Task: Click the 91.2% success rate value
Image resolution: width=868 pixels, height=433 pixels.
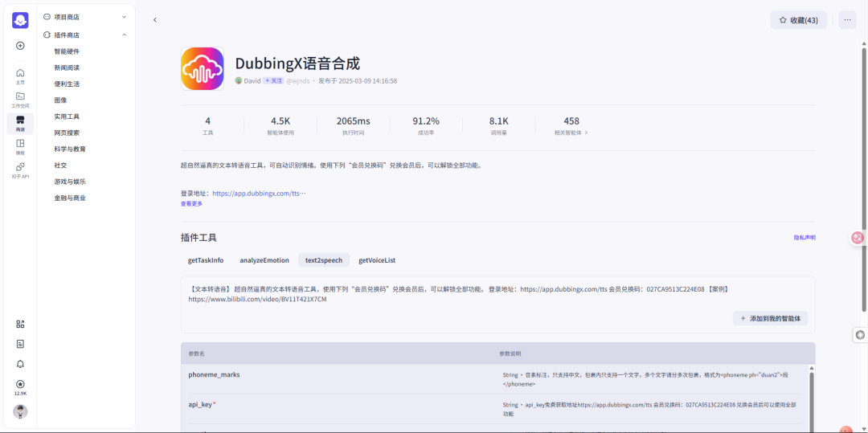Action: point(426,121)
